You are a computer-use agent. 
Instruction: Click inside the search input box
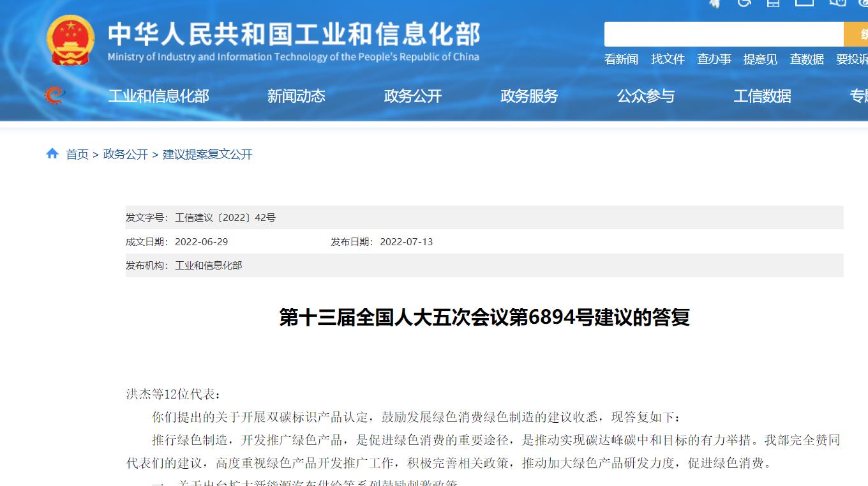point(721,33)
